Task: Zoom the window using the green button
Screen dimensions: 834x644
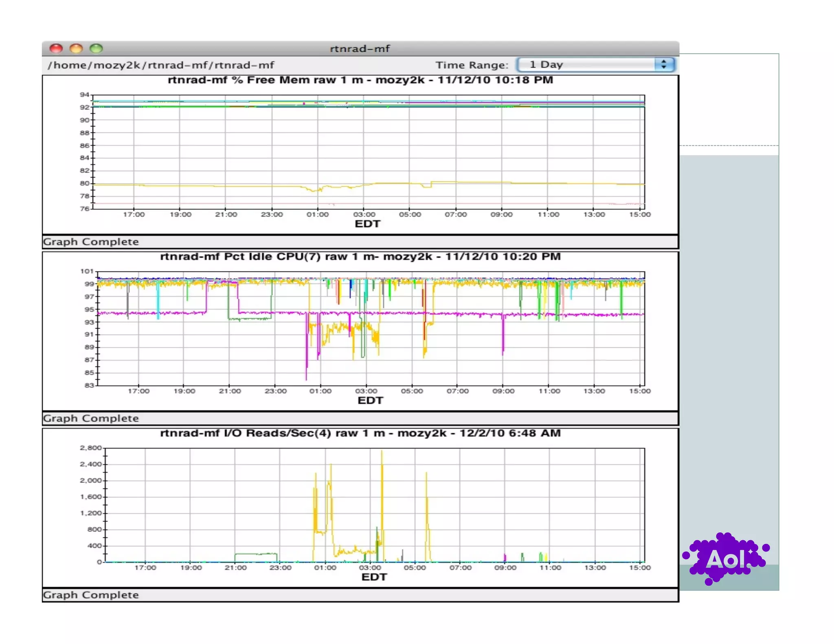Action: (x=96, y=48)
